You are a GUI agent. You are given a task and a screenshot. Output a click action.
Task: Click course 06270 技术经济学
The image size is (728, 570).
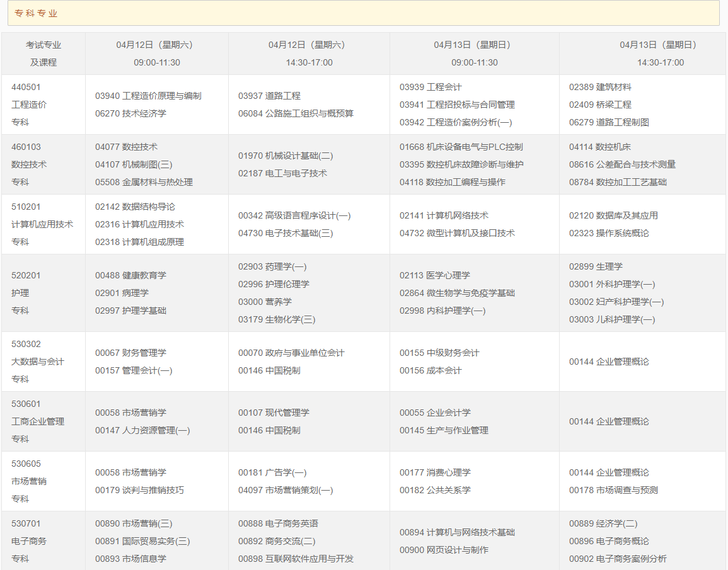[130, 113]
